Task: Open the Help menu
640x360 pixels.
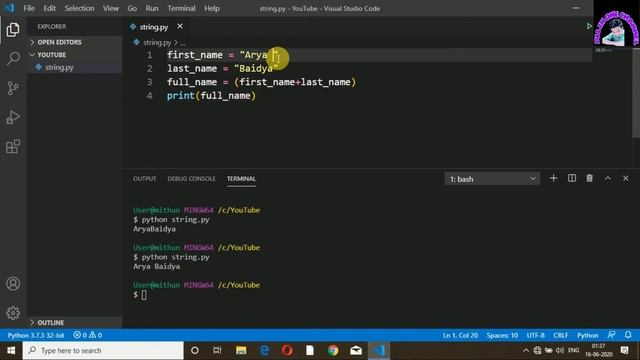Action: tap(212, 8)
